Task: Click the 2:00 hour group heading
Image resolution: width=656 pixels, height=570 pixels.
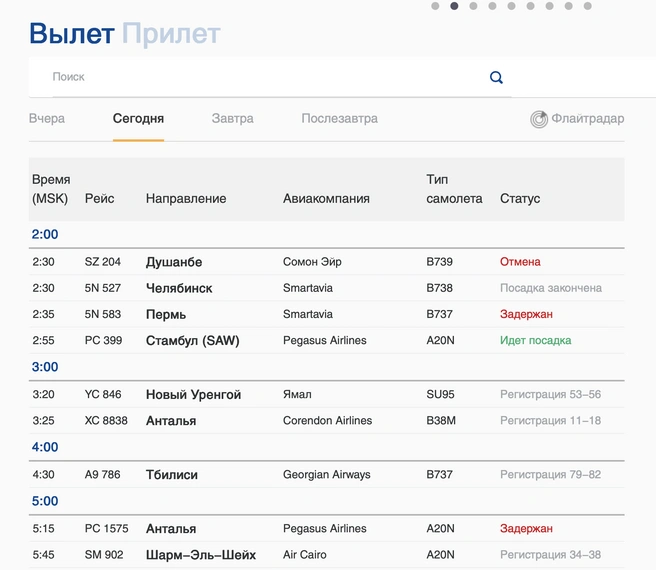Action: [45, 234]
